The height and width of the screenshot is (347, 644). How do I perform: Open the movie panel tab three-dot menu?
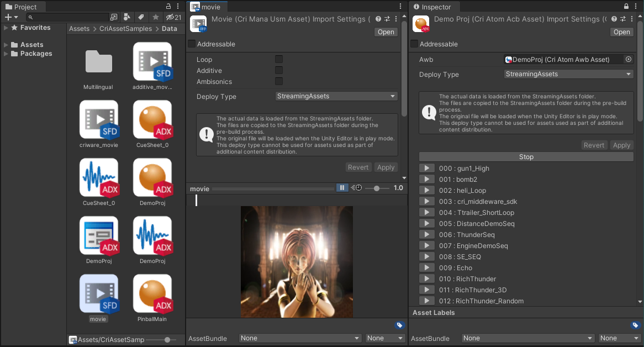[400, 6]
